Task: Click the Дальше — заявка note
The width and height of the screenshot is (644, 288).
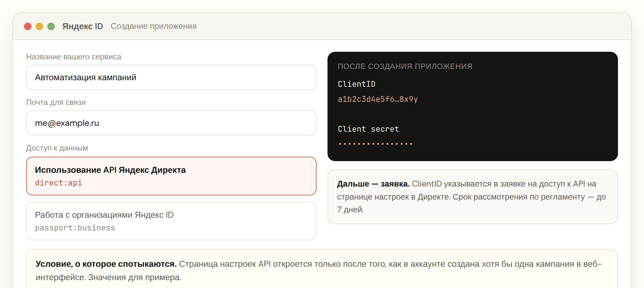Action: click(473, 197)
